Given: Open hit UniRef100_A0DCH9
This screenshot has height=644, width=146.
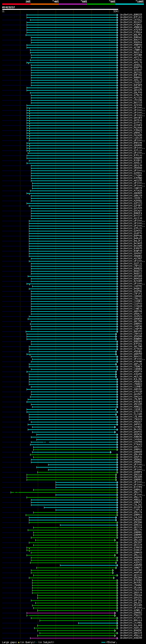Looking at the screenshot, I should tap(131, 638).
